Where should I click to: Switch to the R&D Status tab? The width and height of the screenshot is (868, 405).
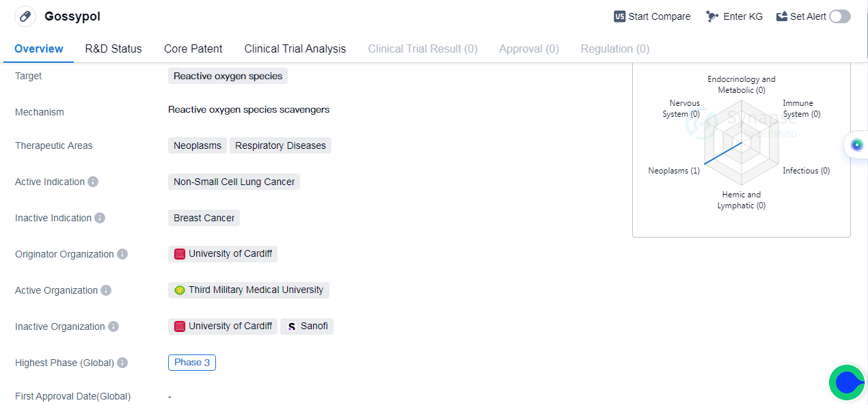[113, 48]
